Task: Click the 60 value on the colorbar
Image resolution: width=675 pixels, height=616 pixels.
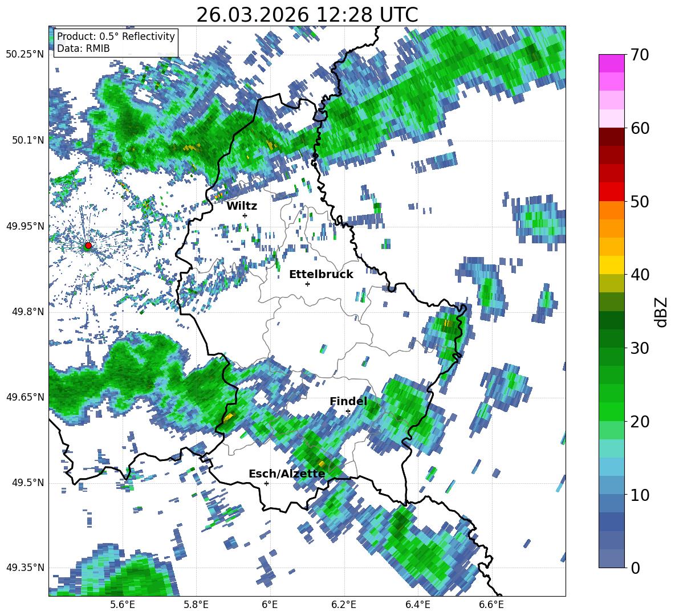Action: [639, 128]
